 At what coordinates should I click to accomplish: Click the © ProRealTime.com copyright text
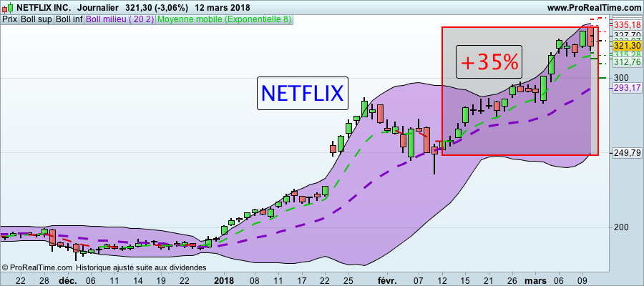click(x=37, y=267)
